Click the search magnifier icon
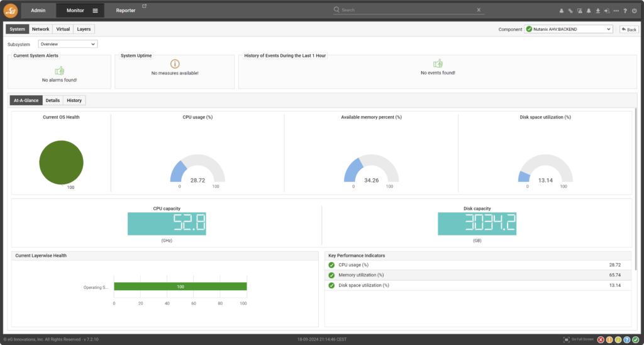The image size is (644, 345). [x=337, y=9]
